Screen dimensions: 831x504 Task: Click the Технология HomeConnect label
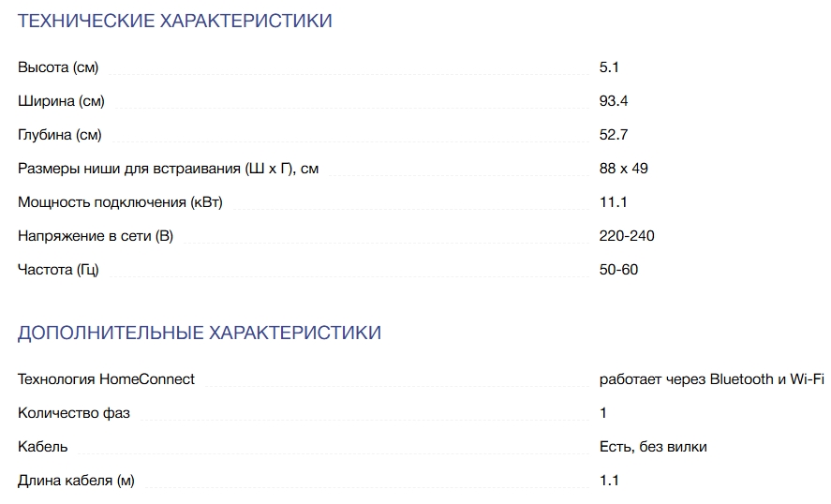(x=106, y=379)
